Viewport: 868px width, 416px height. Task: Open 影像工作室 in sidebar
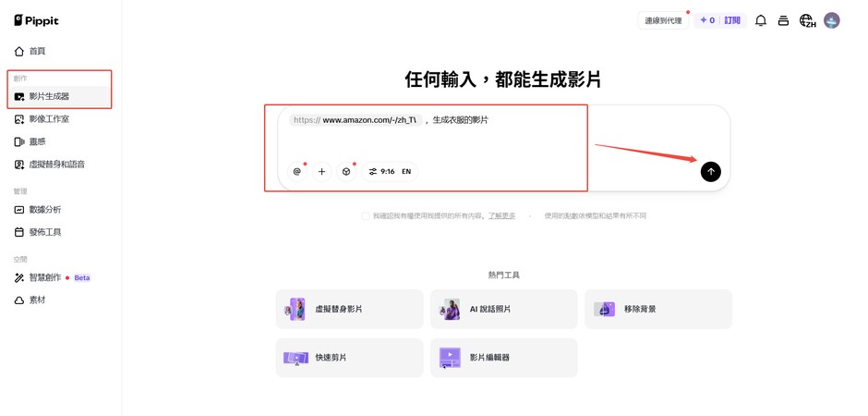60,119
